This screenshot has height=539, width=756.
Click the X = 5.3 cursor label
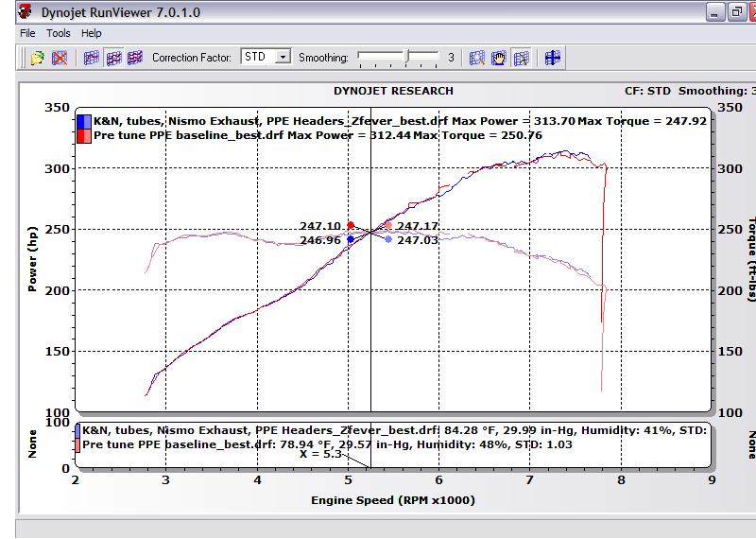pos(320,454)
